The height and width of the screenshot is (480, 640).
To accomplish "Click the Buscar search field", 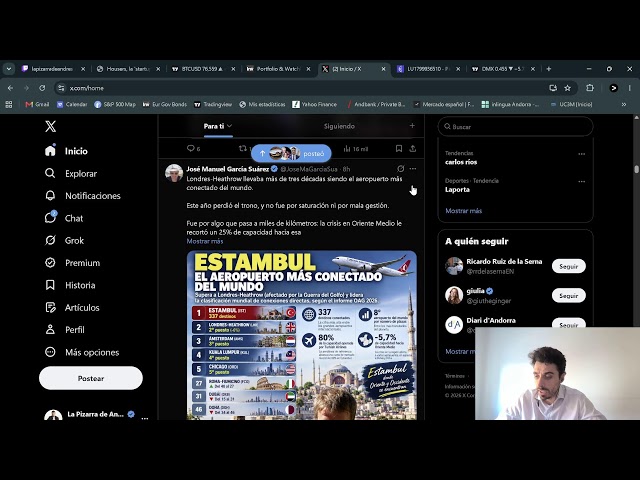I will tap(516, 127).
